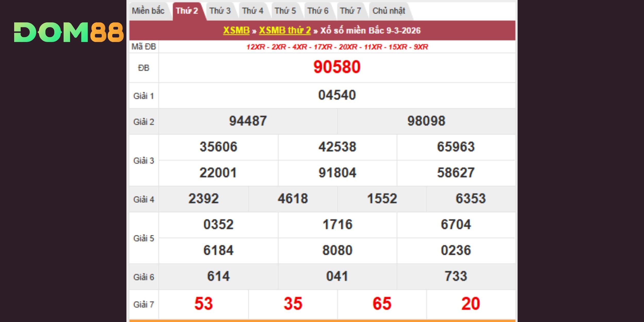Viewport: 644px width, 322px height.
Task: Open the Miền bắc tab
Action: 148,11
